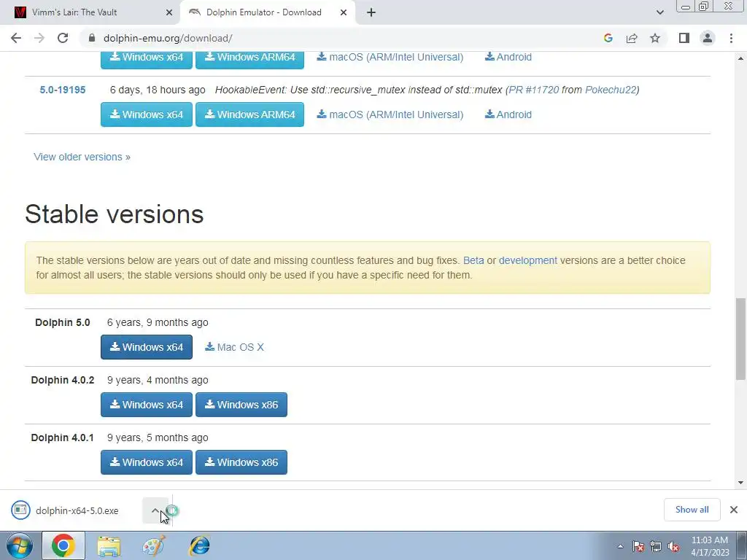This screenshot has height=560, width=747.
Task: Download Dolphin 4.0.1 Windows x64
Action: 146,462
